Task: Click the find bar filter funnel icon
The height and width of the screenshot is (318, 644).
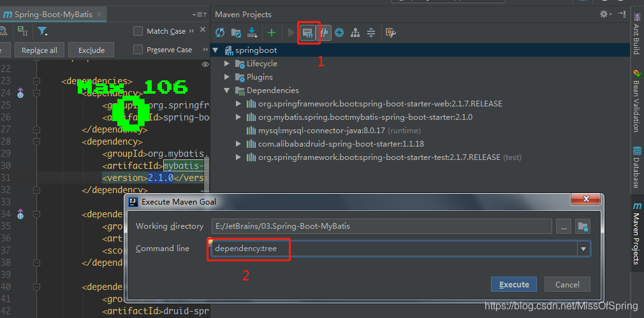Action: point(42,31)
